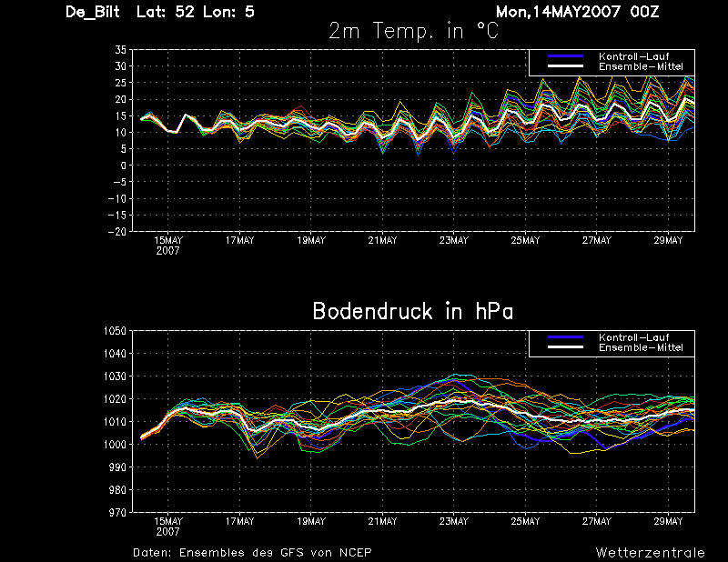Viewport: 728px width, 562px height.
Task: Click the Lat: 52 Lon: 5 coordinates label
Action: click(196, 12)
